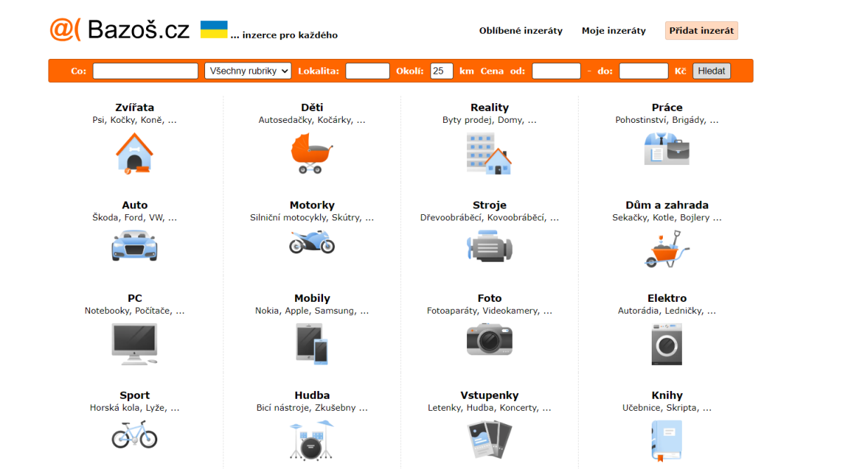Image resolution: width=868 pixels, height=469 pixels.
Task: Click the Ukrainian flag icon
Action: [213, 29]
